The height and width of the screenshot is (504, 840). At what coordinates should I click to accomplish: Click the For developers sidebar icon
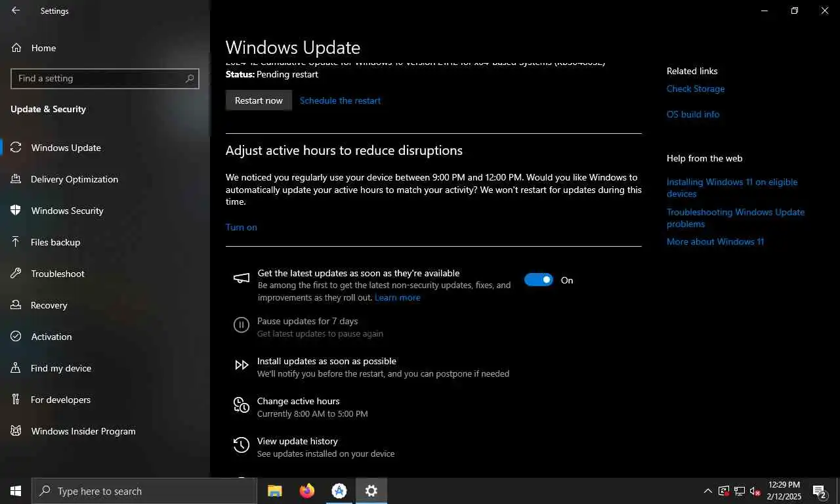(16, 400)
